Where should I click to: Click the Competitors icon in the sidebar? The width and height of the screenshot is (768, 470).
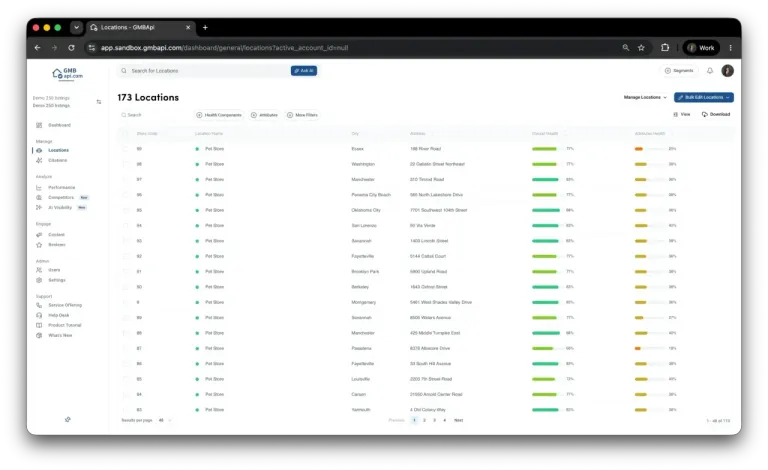(39, 198)
